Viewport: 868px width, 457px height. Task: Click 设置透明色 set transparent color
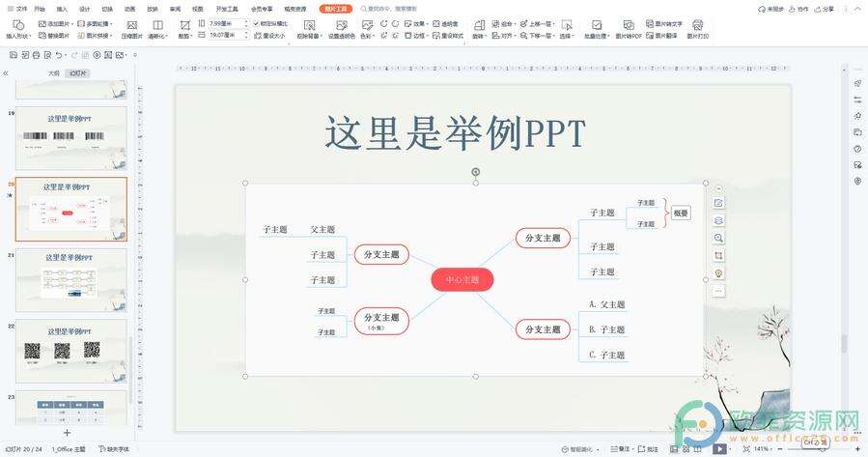point(342,29)
